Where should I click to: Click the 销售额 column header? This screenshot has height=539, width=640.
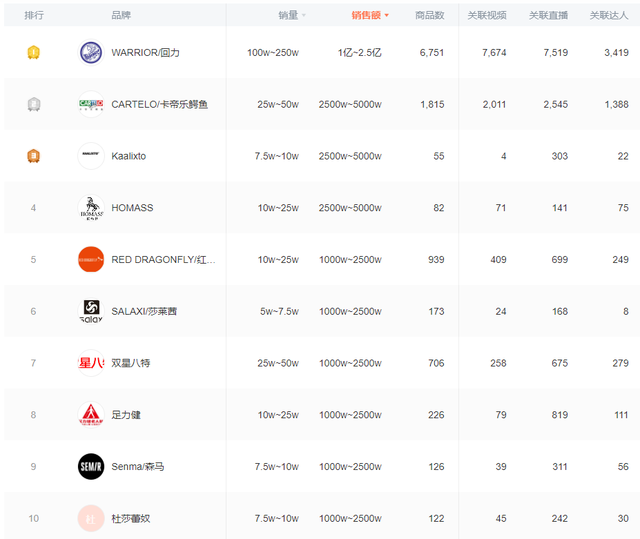coord(366,16)
